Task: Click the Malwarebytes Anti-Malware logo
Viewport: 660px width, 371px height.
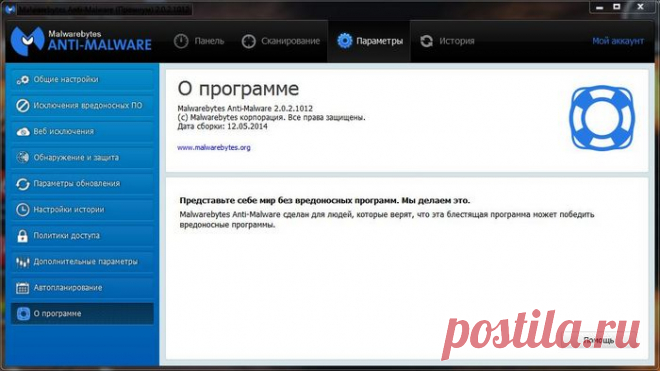Action: [x=81, y=41]
